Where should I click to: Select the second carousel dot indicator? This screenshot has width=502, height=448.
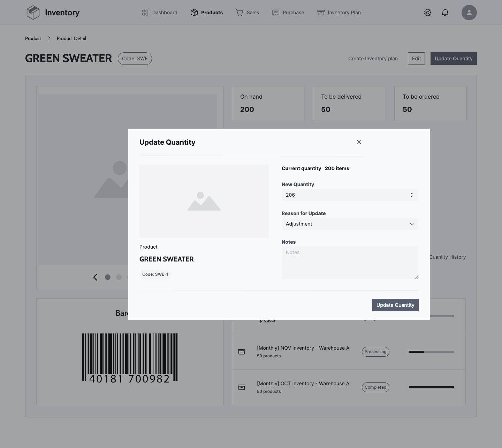click(x=119, y=277)
